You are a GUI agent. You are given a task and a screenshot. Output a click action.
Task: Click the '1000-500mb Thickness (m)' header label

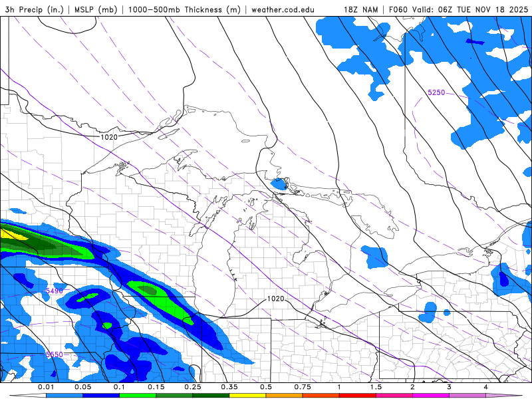tap(184, 10)
